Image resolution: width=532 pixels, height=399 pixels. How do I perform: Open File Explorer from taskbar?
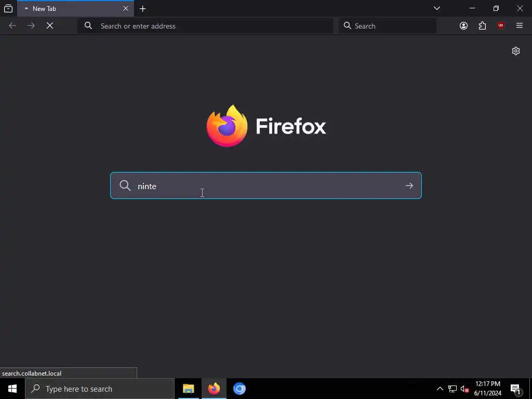[188, 389]
